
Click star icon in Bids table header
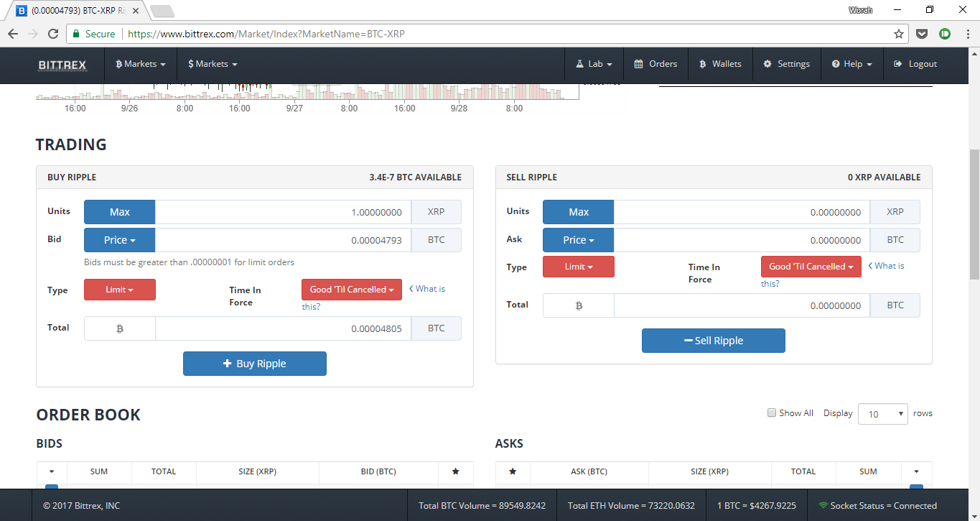(x=455, y=471)
